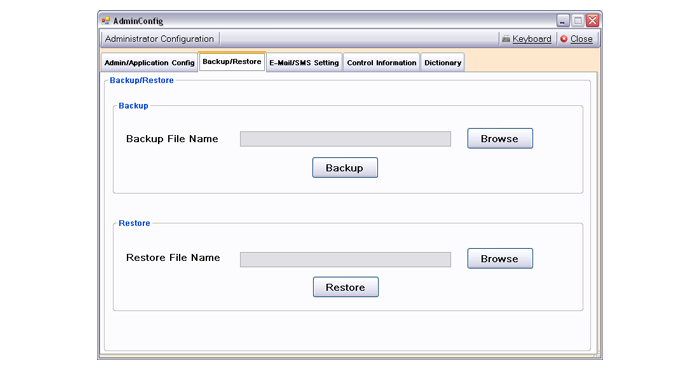The image size is (700, 371).
Task: Select the Backup/Restore tab
Action: (232, 62)
